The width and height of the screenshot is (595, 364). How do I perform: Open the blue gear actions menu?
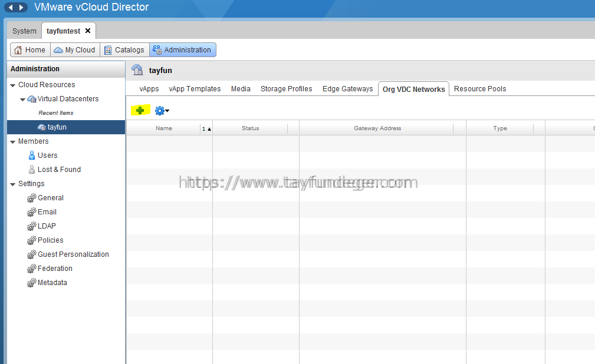(x=162, y=111)
